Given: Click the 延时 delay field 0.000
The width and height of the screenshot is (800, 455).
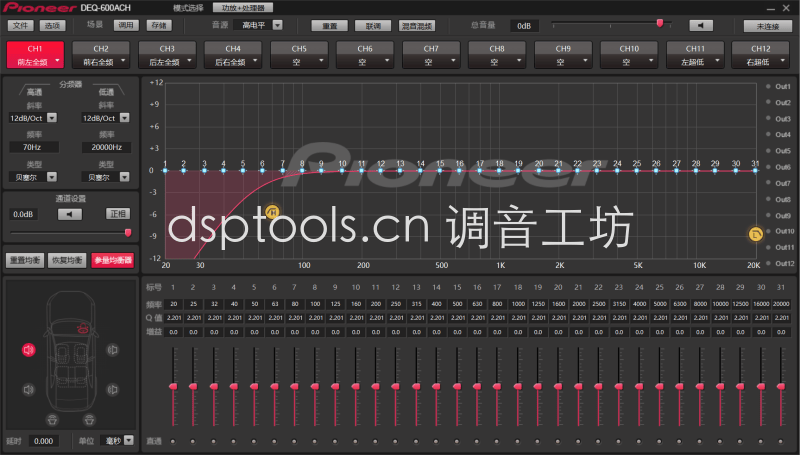Looking at the screenshot, I should click(x=43, y=441).
